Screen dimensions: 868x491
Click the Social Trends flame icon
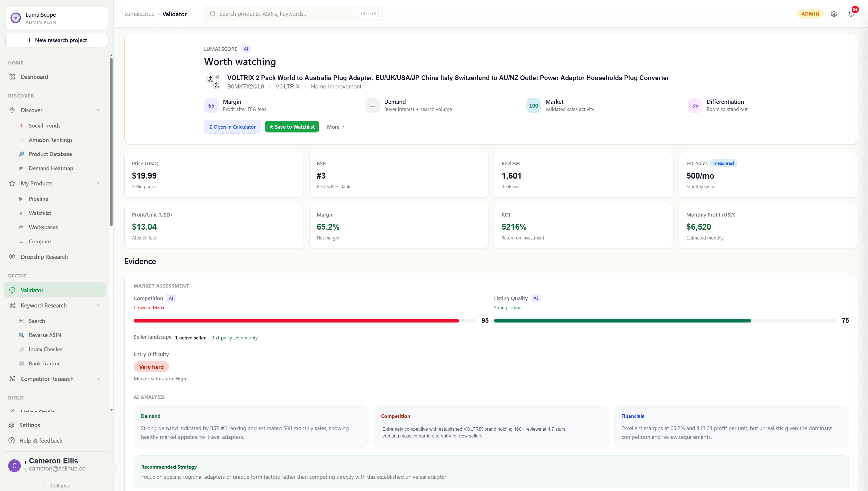coord(21,125)
